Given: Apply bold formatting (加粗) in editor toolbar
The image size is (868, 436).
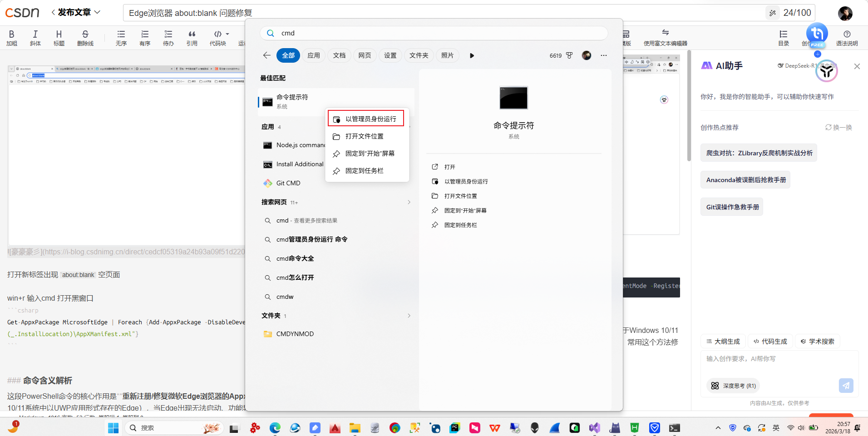Looking at the screenshot, I should [12, 38].
